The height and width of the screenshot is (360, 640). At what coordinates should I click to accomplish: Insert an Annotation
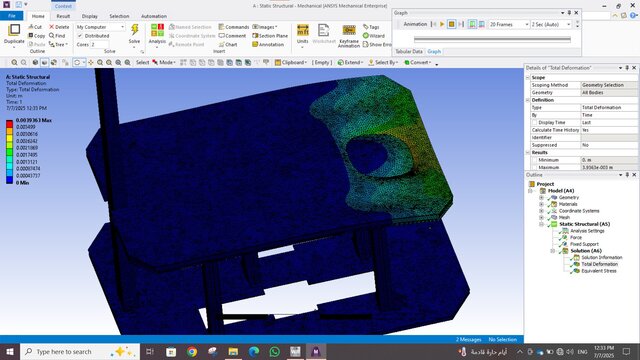(x=268, y=44)
